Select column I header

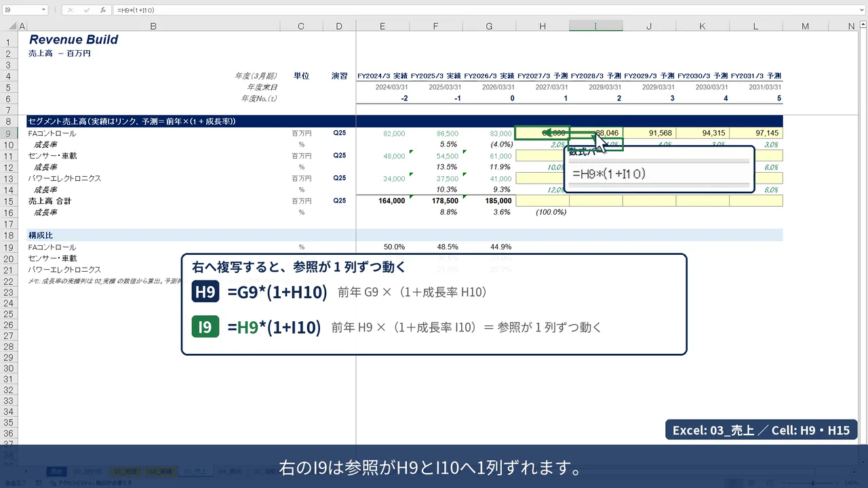[x=595, y=26]
